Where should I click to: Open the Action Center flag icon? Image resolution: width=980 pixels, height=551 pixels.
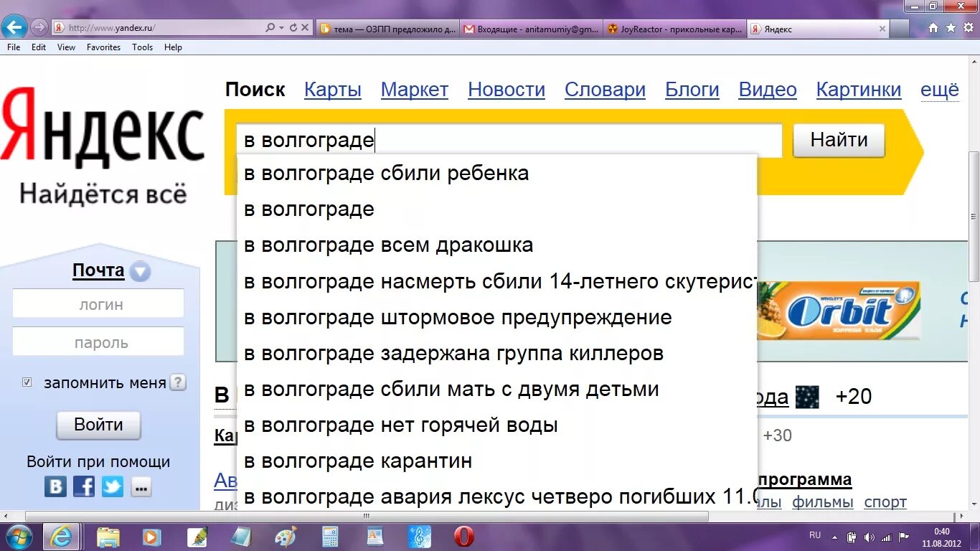(904, 537)
